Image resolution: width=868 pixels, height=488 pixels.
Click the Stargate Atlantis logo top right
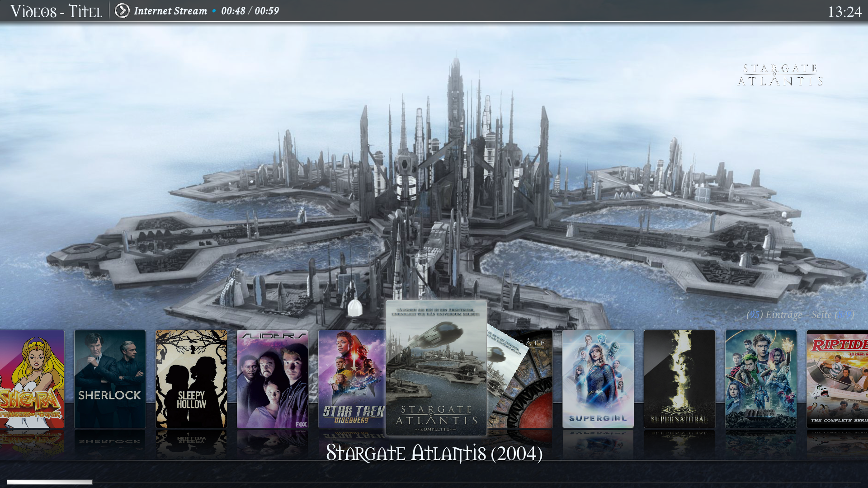click(780, 75)
